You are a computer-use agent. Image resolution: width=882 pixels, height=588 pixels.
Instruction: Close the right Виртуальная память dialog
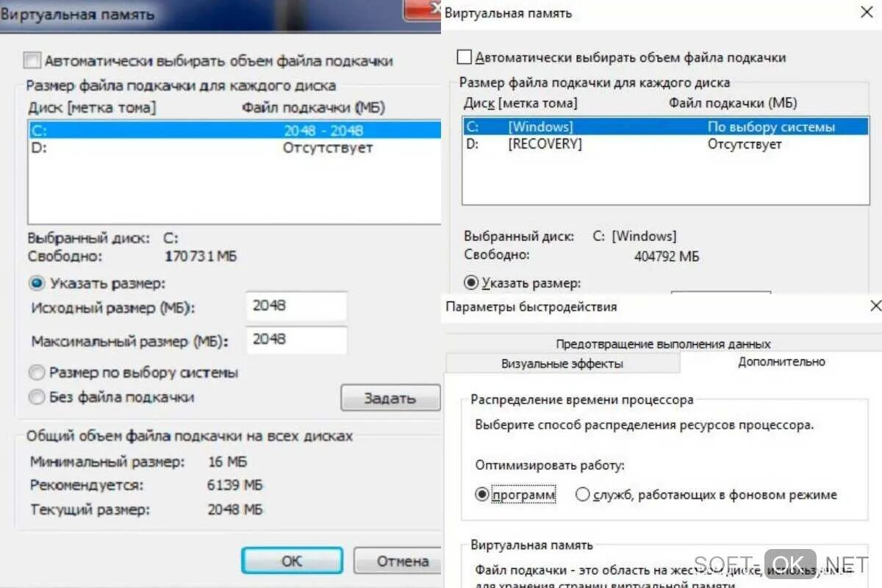pyautogui.click(x=867, y=11)
